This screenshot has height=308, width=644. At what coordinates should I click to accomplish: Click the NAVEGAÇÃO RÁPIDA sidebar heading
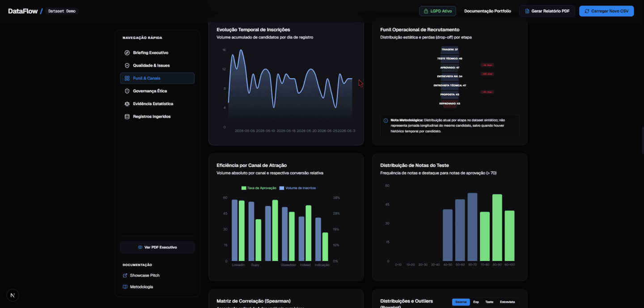coord(142,38)
